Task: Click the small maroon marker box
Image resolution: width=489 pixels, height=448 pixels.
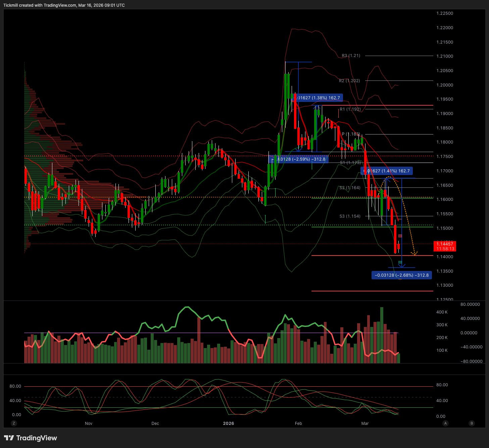Action: coord(400,236)
